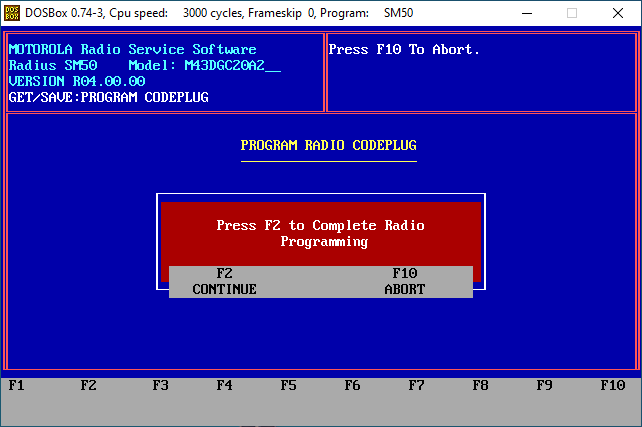This screenshot has width=642, height=427.
Task: Select F8 in bottom function key bar
Action: tap(480, 385)
